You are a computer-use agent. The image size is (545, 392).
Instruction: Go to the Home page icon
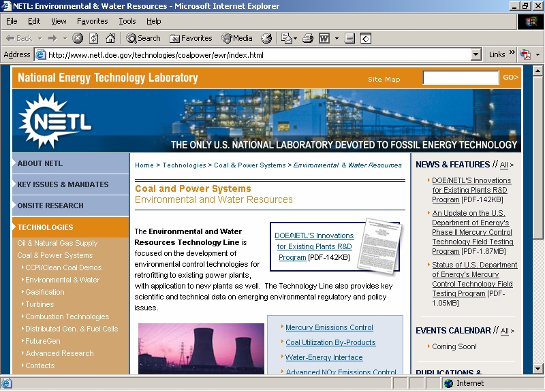tap(110, 38)
